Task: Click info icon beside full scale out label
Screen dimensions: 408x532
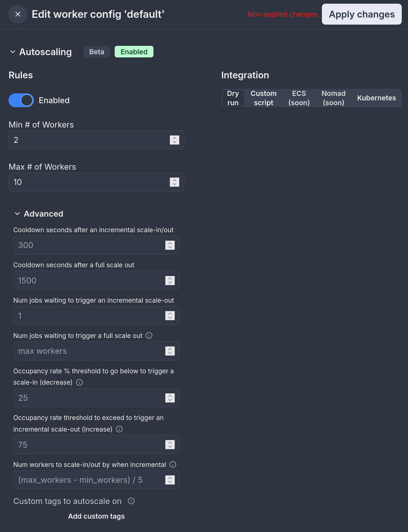Action: [149, 335]
